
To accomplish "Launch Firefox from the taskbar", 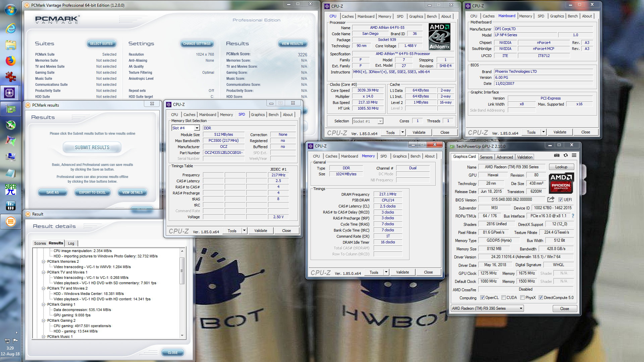I will pos(10,61).
